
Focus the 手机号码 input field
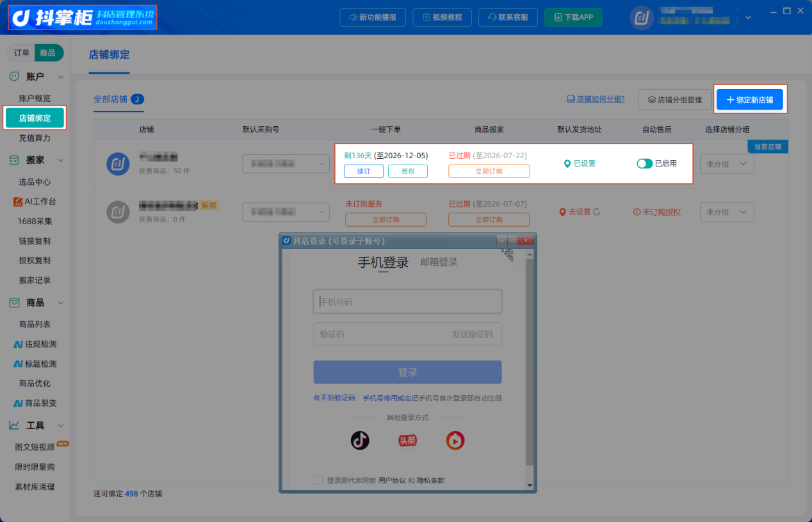(x=407, y=301)
